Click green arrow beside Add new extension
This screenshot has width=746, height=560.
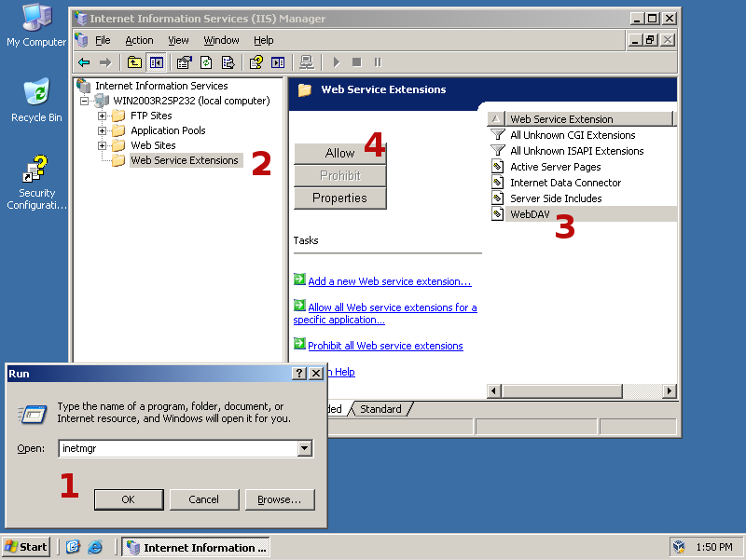tap(299, 279)
